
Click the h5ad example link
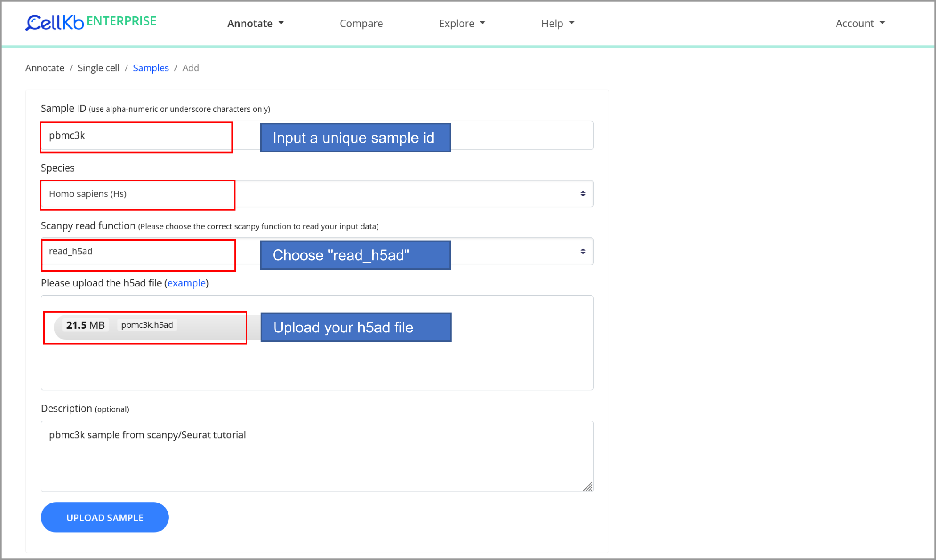(x=186, y=283)
